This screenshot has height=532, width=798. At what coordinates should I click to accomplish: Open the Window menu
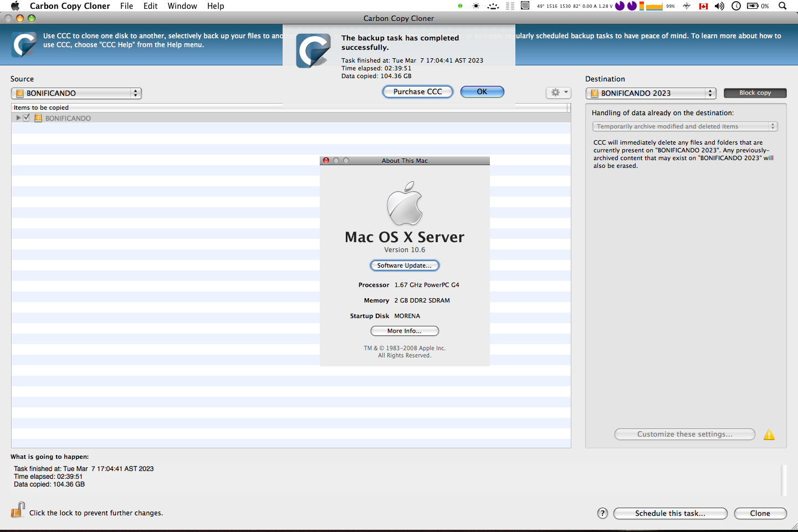tap(182, 6)
